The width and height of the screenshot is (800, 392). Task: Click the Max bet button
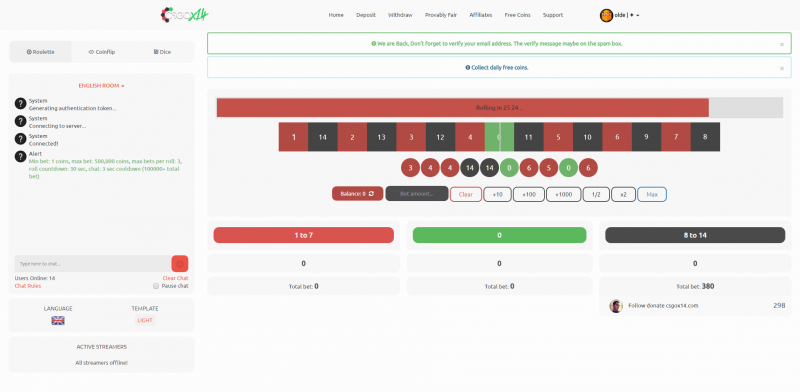(652, 194)
